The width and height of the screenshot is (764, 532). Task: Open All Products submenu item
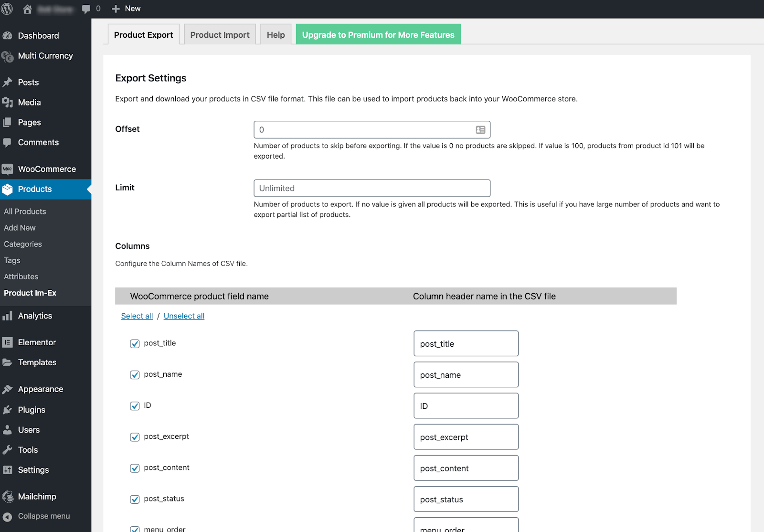pyautogui.click(x=25, y=212)
